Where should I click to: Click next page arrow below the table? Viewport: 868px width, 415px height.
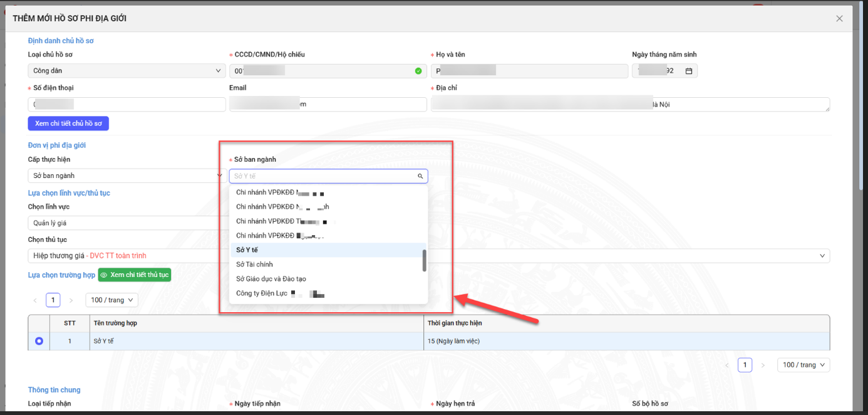click(x=762, y=365)
